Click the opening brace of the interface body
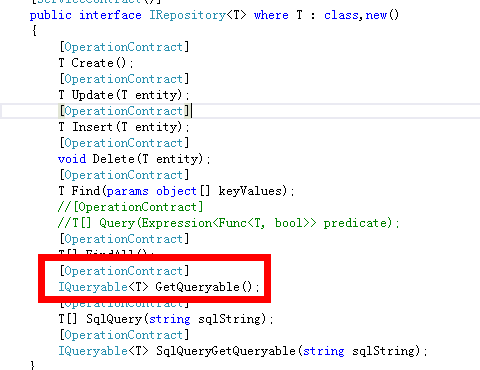 tap(34, 31)
